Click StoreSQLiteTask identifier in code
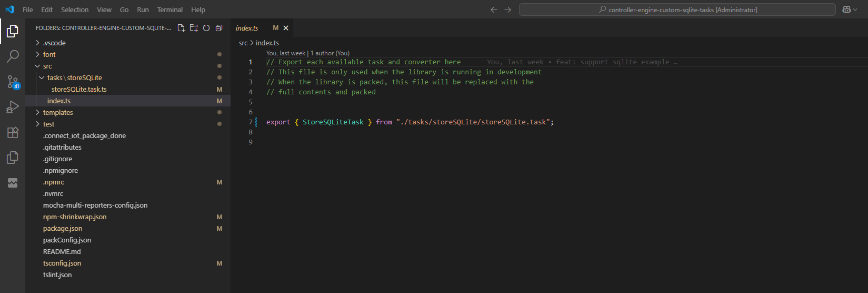The image size is (868, 293). [x=333, y=122]
